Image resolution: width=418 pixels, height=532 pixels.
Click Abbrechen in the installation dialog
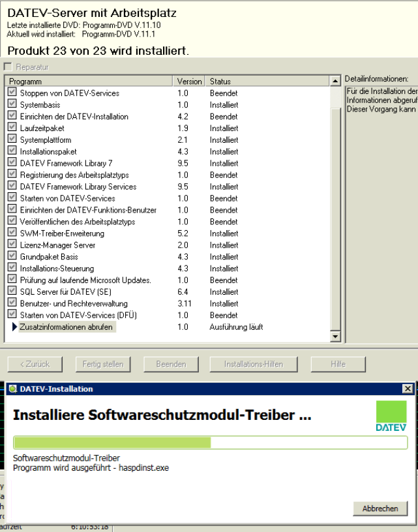[x=380, y=509]
